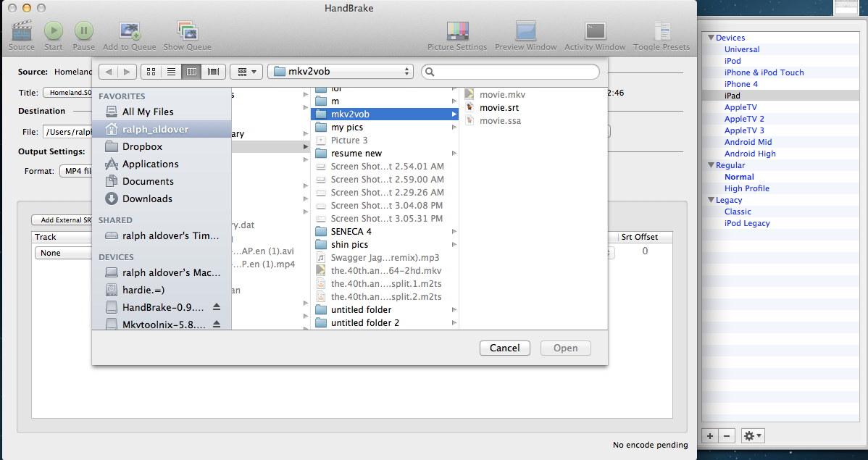Select the movie.ssa file
This screenshot has width=868, height=460.
pyautogui.click(x=500, y=121)
